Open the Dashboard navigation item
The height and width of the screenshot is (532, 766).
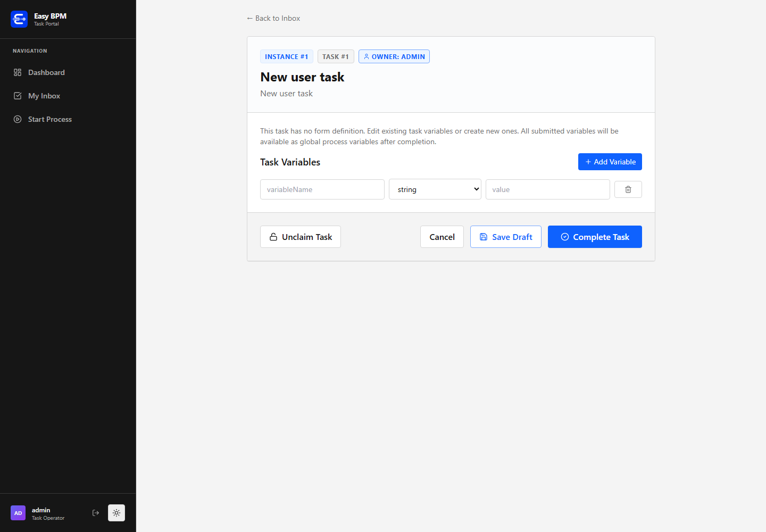point(68,72)
